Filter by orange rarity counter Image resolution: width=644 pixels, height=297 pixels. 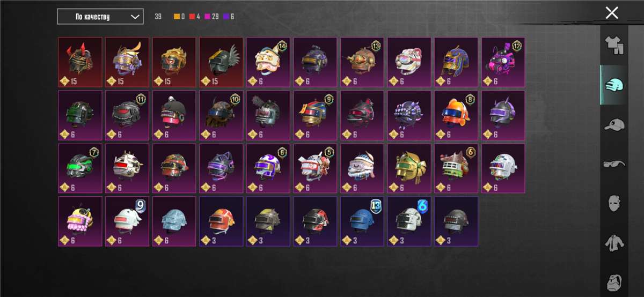pyautogui.click(x=180, y=17)
